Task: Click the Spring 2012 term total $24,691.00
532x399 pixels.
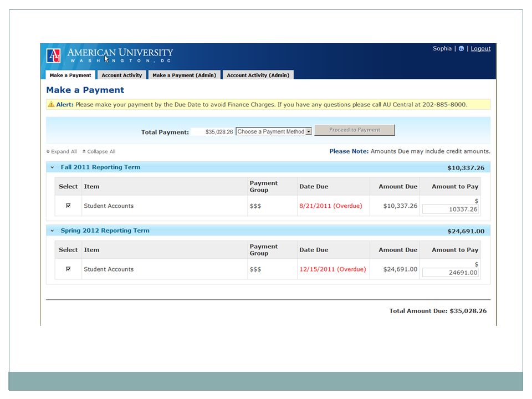Action: coord(466,231)
